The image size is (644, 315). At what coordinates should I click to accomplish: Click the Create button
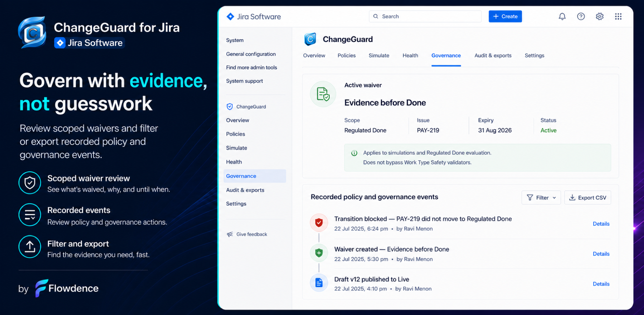505,16
